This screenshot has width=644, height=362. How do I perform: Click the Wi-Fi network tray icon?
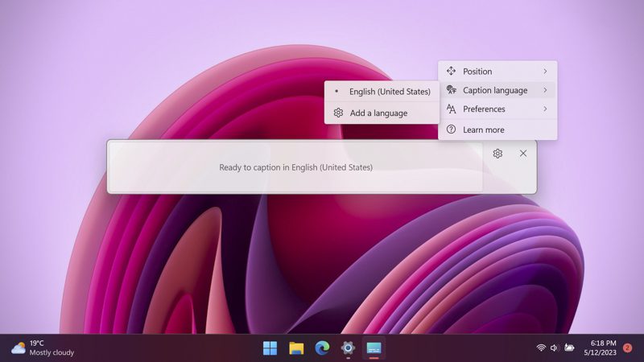[541, 348]
